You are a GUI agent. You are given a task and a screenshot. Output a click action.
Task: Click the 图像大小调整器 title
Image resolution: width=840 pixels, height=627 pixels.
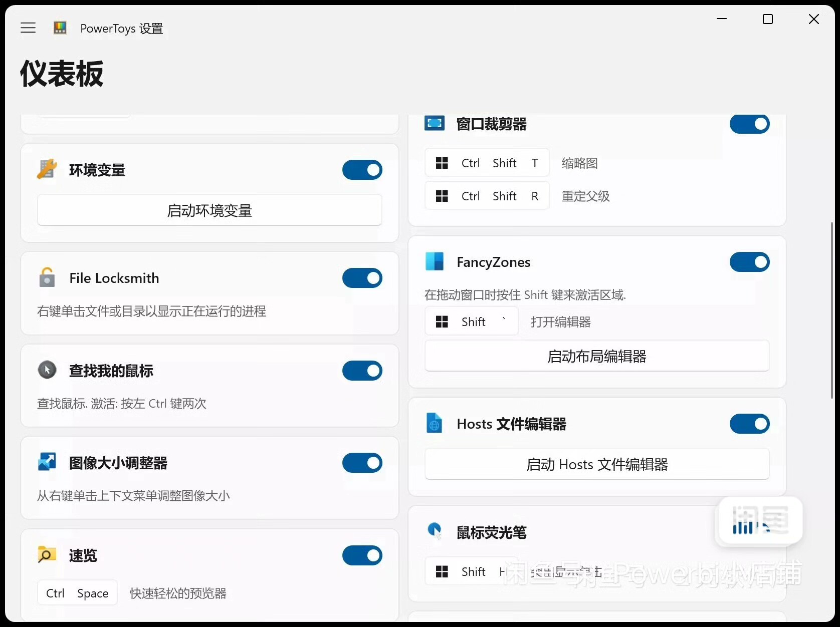tap(118, 463)
